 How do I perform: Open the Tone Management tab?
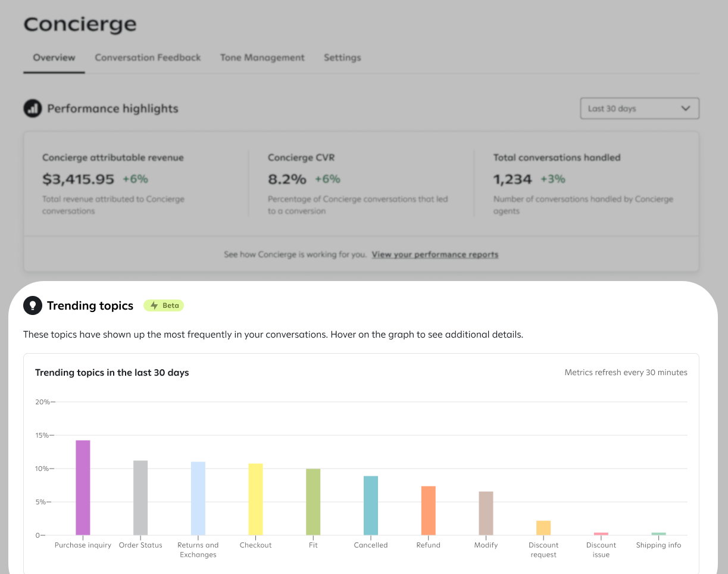pyautogui.click(x=263, y=58)
